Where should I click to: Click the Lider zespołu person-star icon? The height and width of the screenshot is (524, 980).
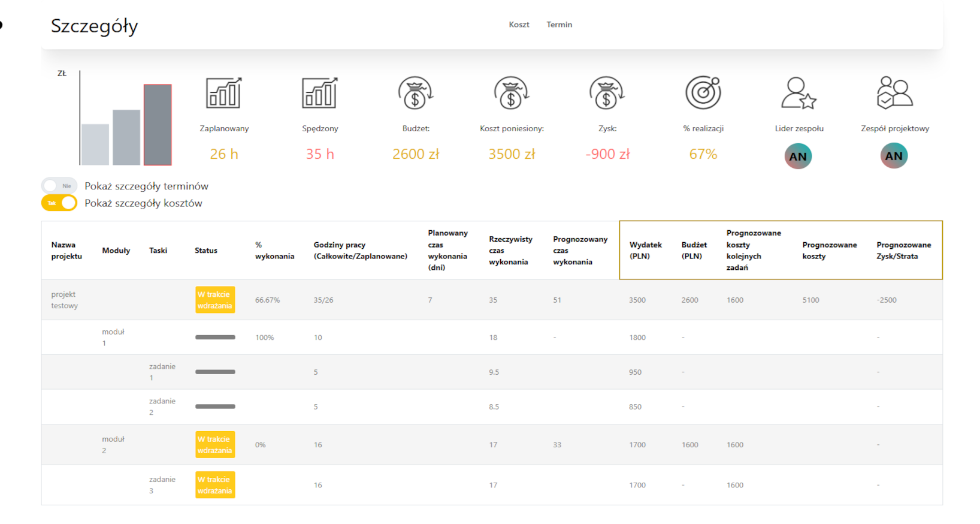coord(799,93)
